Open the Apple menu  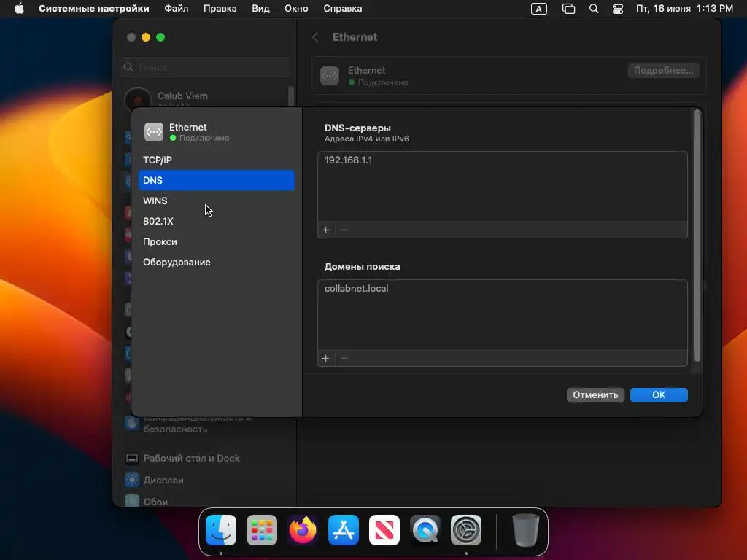[19, 9]
